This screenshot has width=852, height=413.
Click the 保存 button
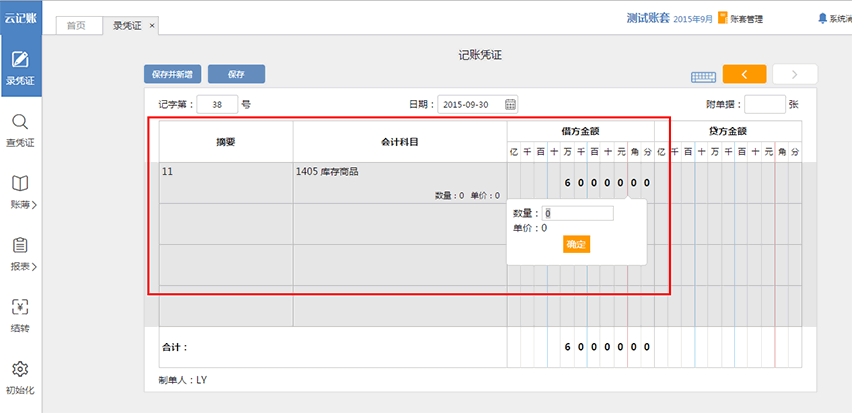(236, 74)
